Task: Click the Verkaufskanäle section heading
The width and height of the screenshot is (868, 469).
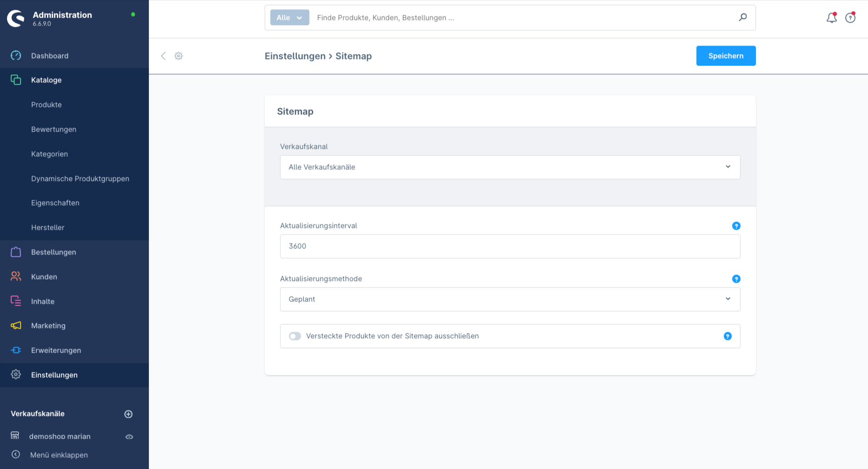Action: point(38,414)
